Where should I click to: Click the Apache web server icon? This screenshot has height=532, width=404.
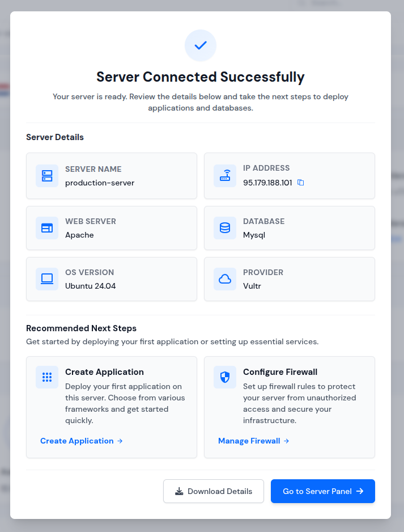[47, 228]
